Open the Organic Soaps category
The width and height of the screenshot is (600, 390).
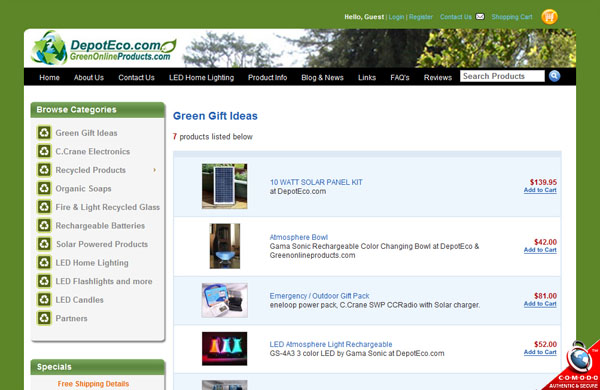[x=83, y=189]
